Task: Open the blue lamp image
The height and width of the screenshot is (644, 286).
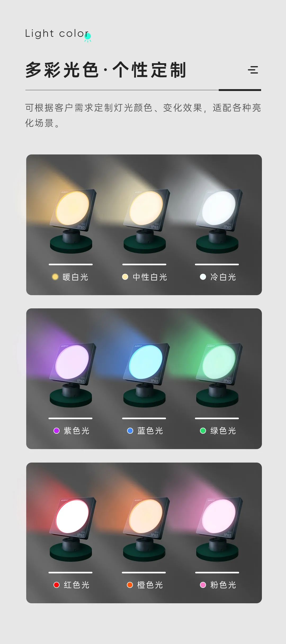Action: click(x=146, y=375)
